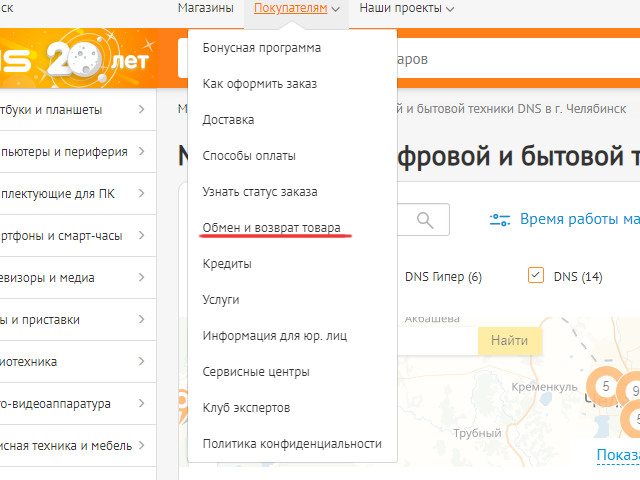Click the Трубный label on the map

(477, 433)
